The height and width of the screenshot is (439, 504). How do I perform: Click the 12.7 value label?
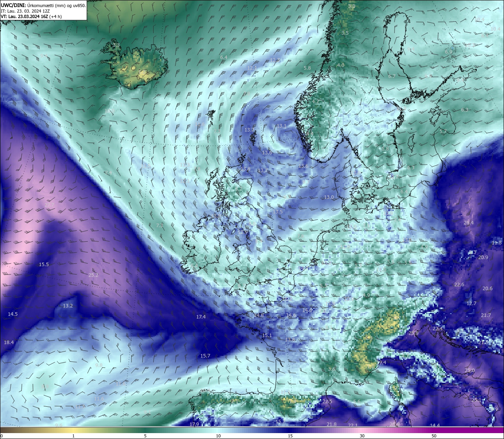click(471, 303)
